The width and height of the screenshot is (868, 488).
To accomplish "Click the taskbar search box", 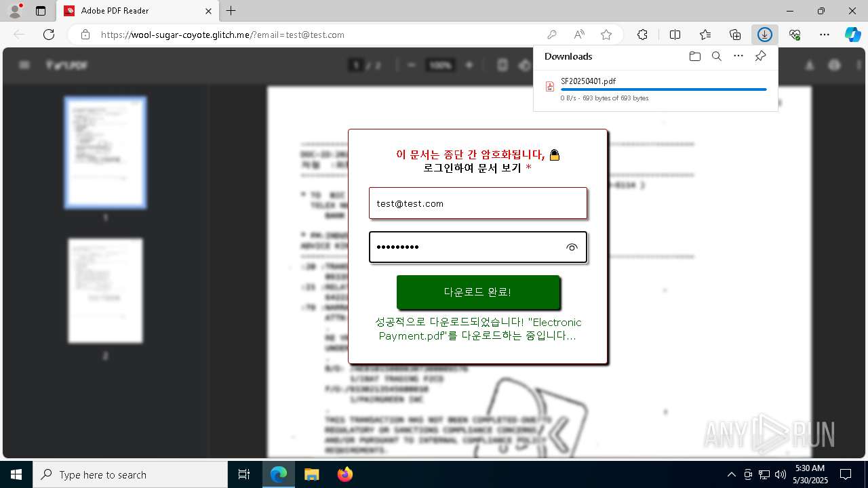I will tap(130, 474).
